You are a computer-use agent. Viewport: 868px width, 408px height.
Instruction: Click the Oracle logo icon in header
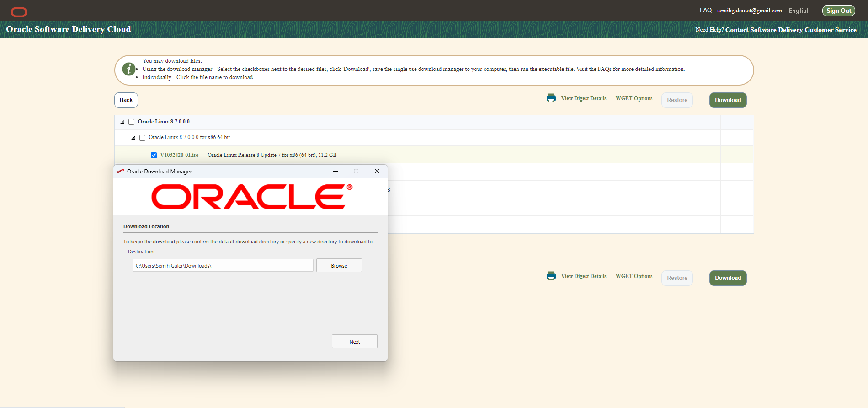click(x=19, y=12)
